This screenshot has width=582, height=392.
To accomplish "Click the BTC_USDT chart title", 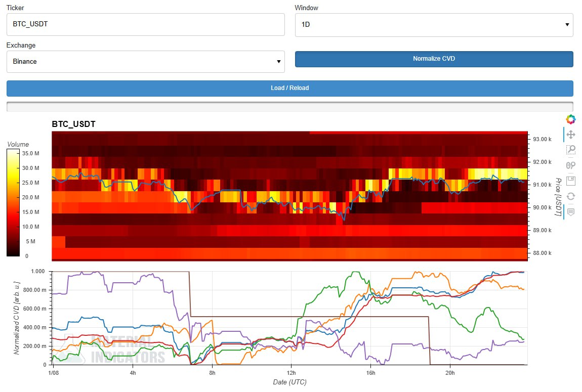I will 73,124.
